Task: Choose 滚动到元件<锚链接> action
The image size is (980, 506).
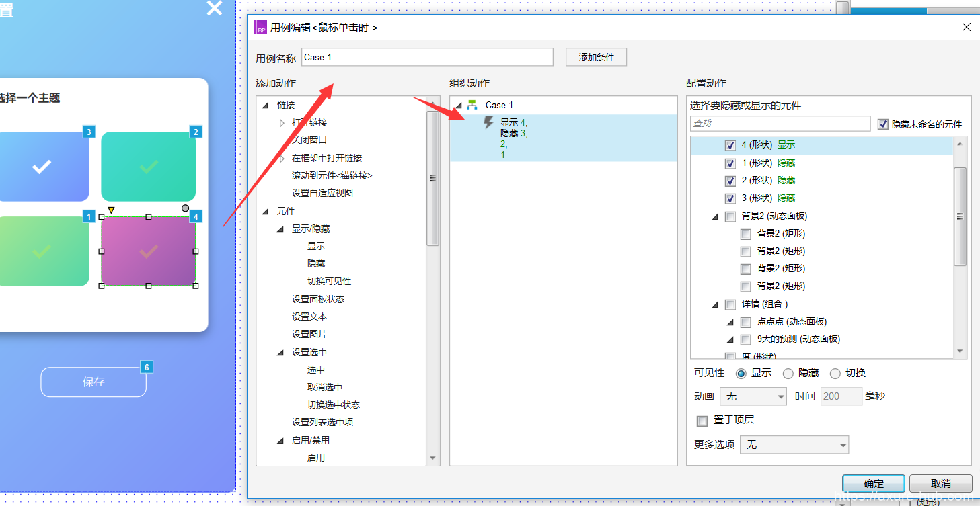Action: click(332, 175)
